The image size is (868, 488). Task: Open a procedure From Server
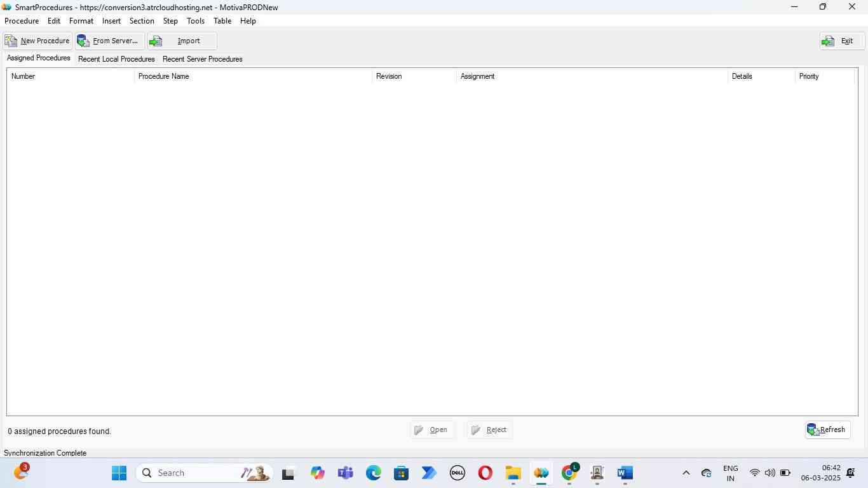click(x=110, y=41)
